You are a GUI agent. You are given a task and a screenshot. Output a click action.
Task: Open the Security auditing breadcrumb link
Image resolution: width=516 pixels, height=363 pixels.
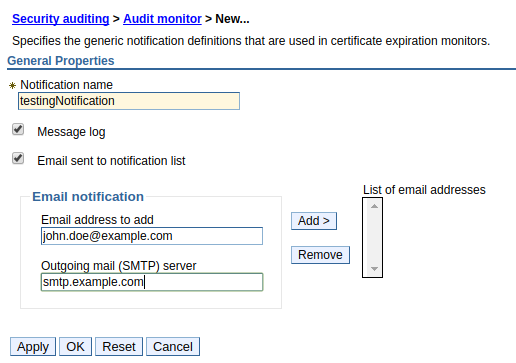coord(61,19)
